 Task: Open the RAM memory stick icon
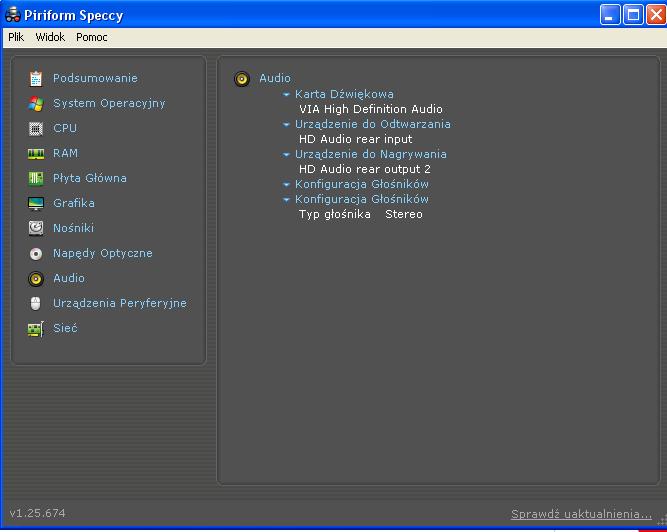point(36,153)
